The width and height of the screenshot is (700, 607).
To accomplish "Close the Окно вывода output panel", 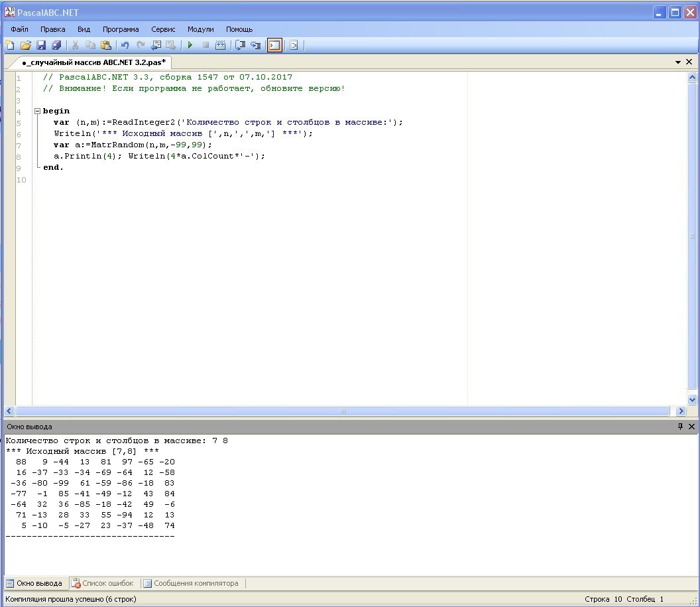I will pyautogui.click(x=691, y=427).
